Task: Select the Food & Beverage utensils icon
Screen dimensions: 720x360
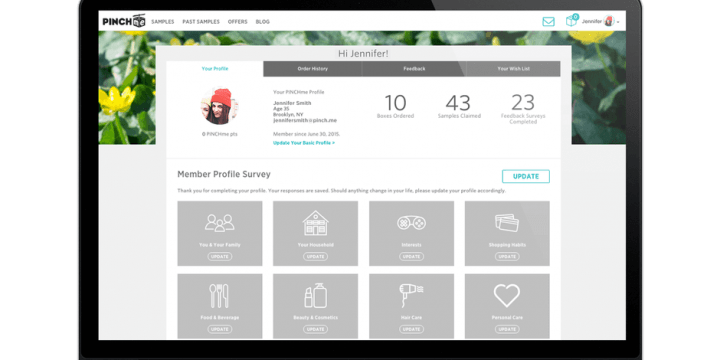Action: point(219,296)
